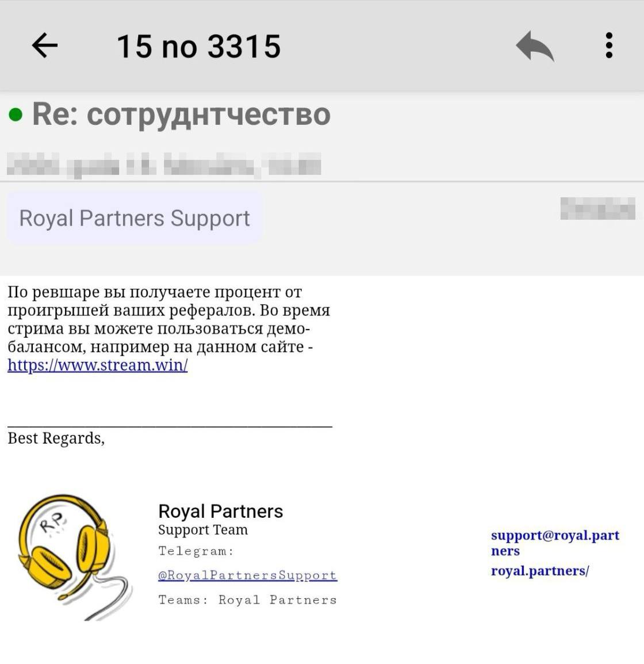The width and height of the screenshot is (644, 664).
Task: Visit the royal.partners/ website link
Action: 540,571
